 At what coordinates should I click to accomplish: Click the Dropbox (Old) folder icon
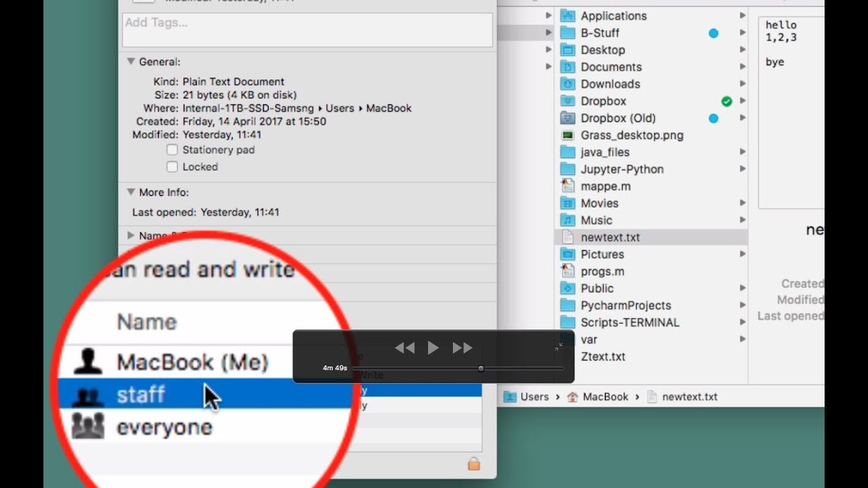coord(568,118)
